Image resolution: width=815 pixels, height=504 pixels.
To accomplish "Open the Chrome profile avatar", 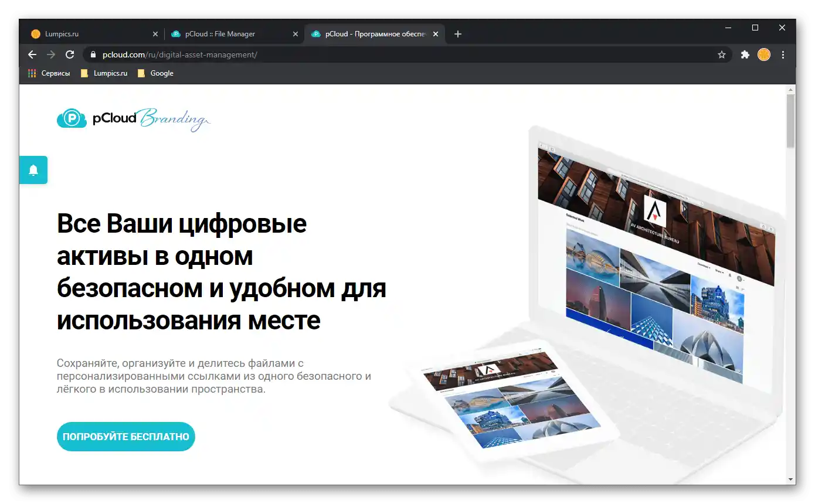I will [763, 55].
